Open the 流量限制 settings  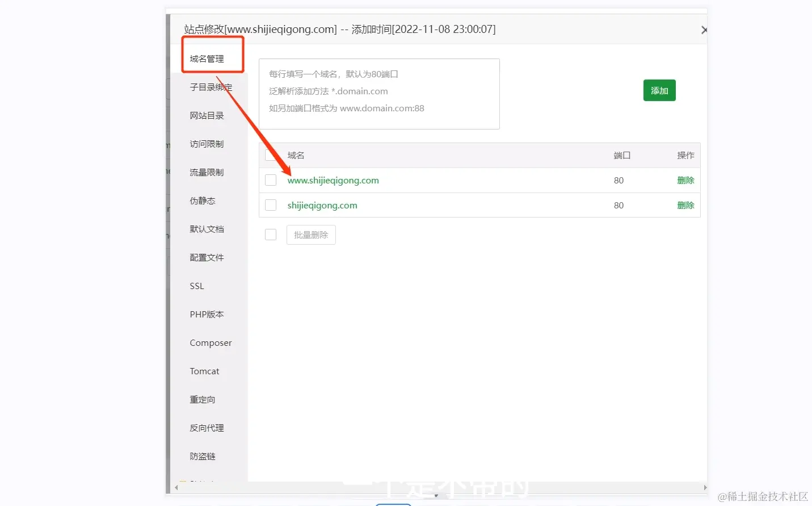[x=206, y=172]
